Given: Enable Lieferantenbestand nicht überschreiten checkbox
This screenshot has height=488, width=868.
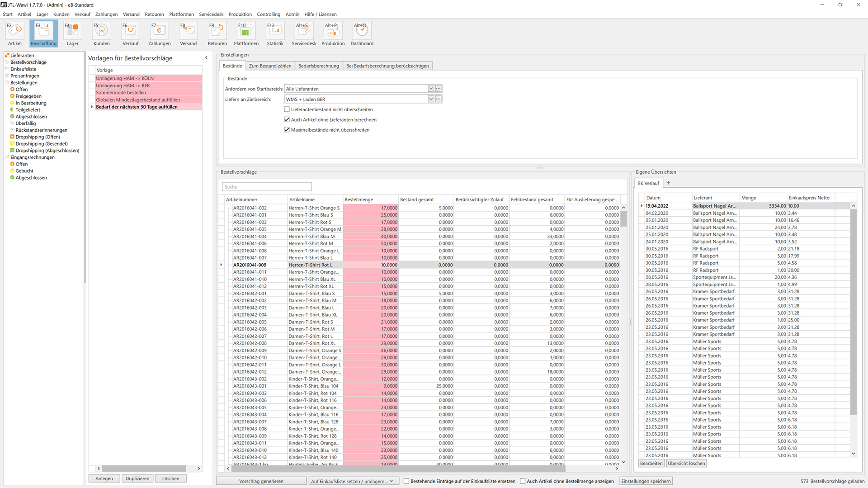Looking at the screenshot, I should [287, 109].
